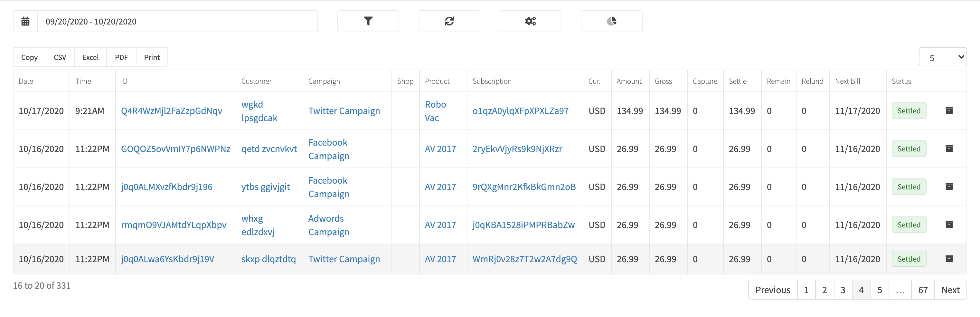Open subscription 9rQXgMnr2KfkBkGmn2oB
980x317 pixels.
[524, 187]
